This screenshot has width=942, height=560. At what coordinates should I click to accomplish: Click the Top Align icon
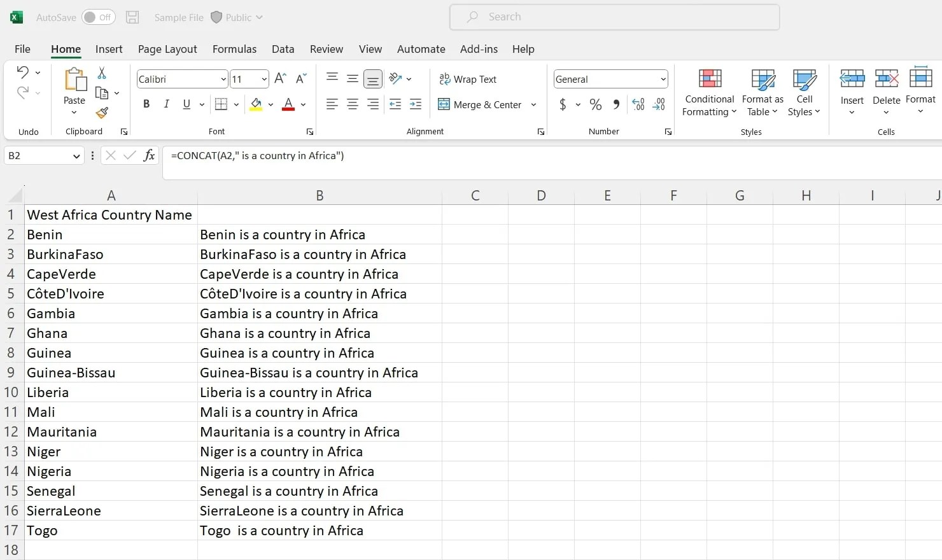click(x=332, y=78)
